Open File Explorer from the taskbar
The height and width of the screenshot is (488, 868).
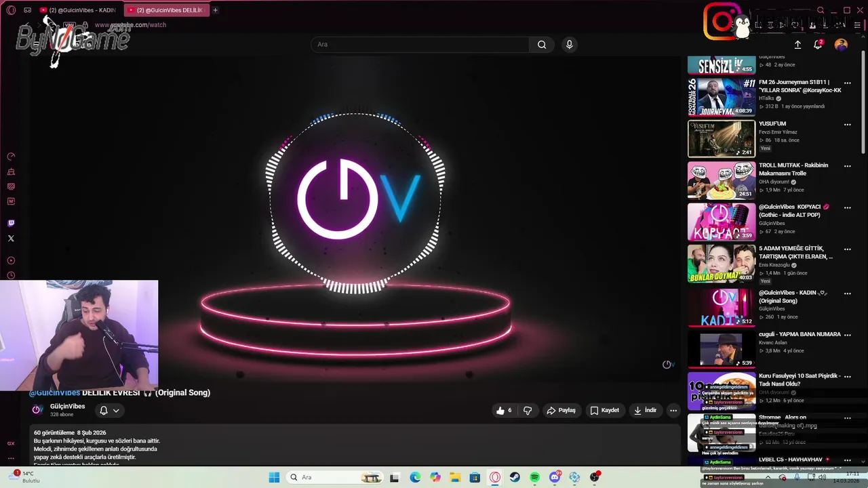coord(455,477)
